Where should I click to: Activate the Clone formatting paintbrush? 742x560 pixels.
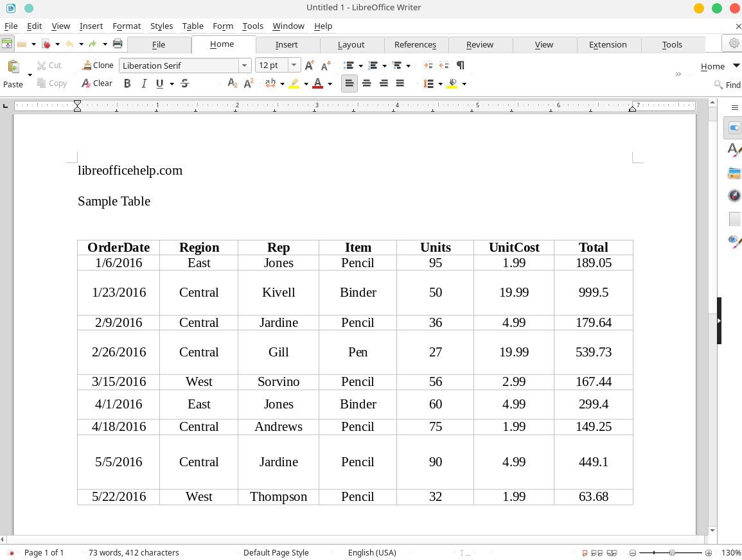pos(98,66)
